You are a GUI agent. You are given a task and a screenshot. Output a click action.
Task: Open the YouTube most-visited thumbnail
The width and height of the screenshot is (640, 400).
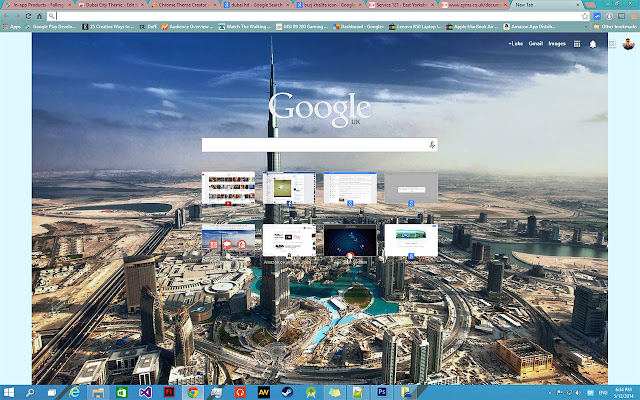[228, 188]
